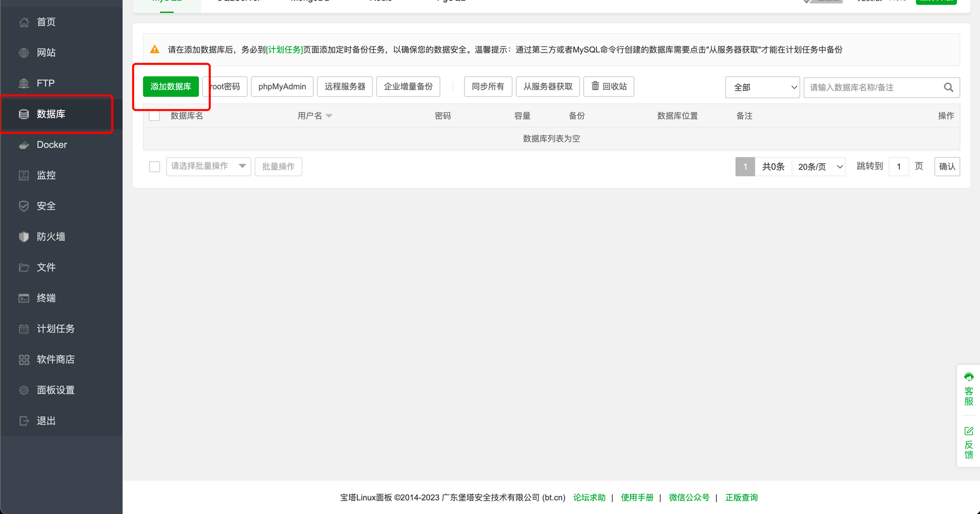
Task: Open phpMyAdmin
Action: [x=282, y=86]
